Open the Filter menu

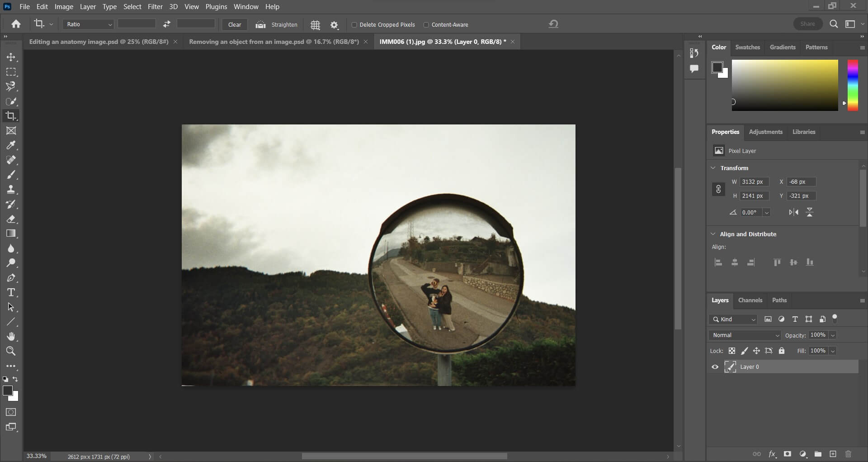point(155,6)
